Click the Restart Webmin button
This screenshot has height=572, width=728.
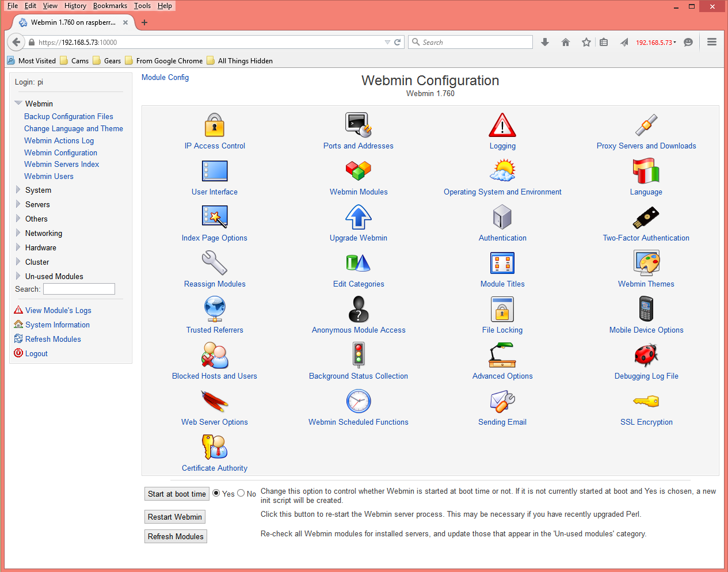(x=174, y=517)
